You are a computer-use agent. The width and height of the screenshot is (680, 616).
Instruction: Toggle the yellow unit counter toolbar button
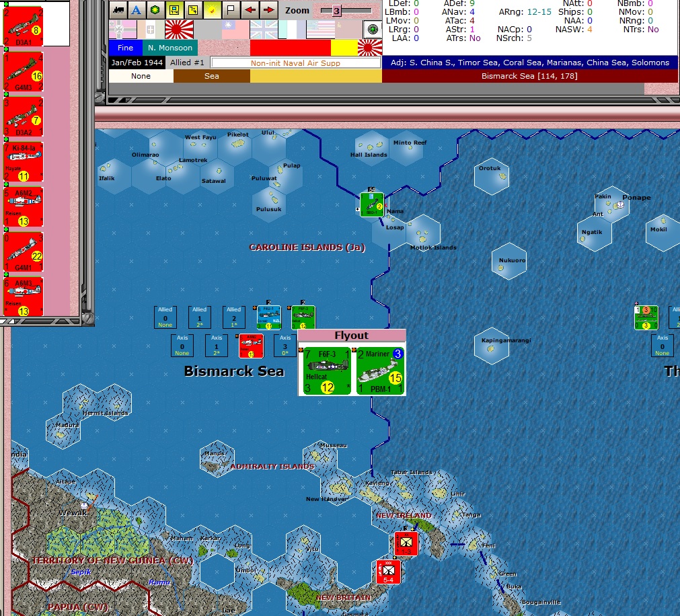pos(174,10)
